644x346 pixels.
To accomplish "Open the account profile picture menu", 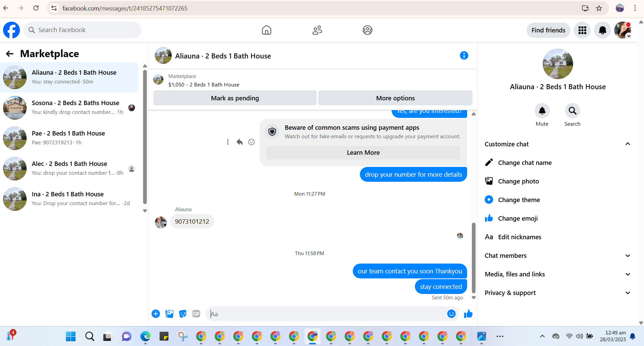I will [623, 30].
